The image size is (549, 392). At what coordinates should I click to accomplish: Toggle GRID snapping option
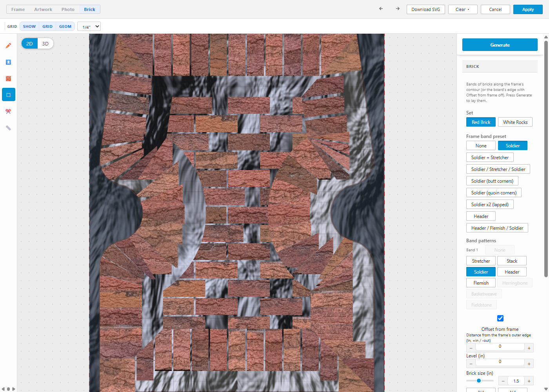point(47,26)
